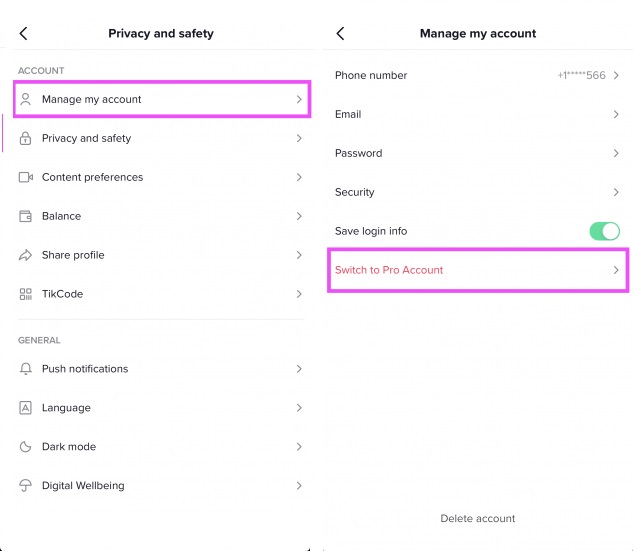Click the bell icon for Push notifications
The width and height of the screenshot is (636, 551).
coord(26,369)
